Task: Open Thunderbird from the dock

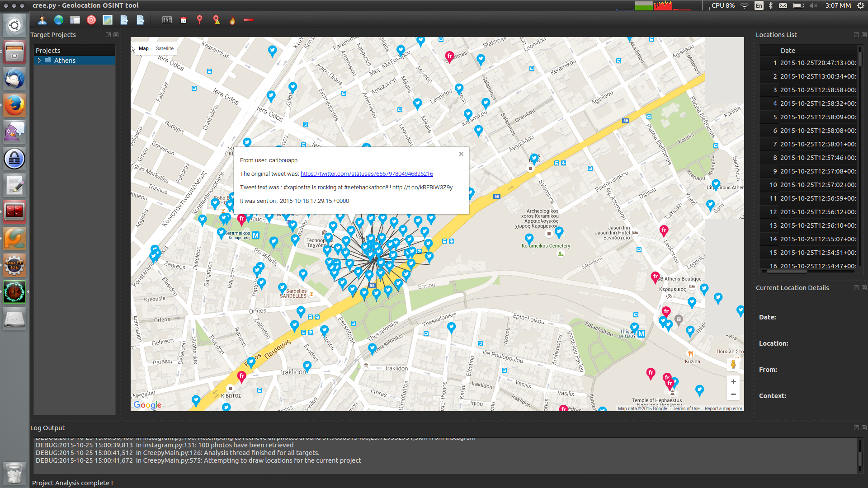Action: (14, 79)
